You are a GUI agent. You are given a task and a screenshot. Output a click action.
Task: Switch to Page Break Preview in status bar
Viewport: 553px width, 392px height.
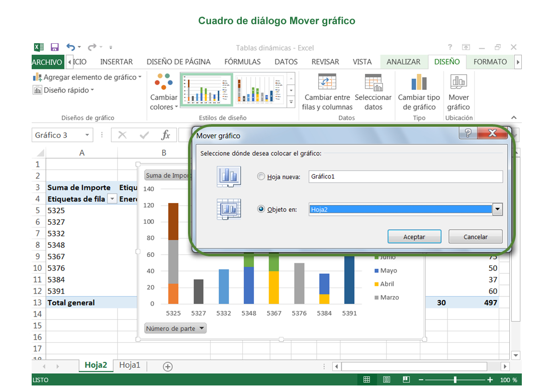tap(406, 379)
